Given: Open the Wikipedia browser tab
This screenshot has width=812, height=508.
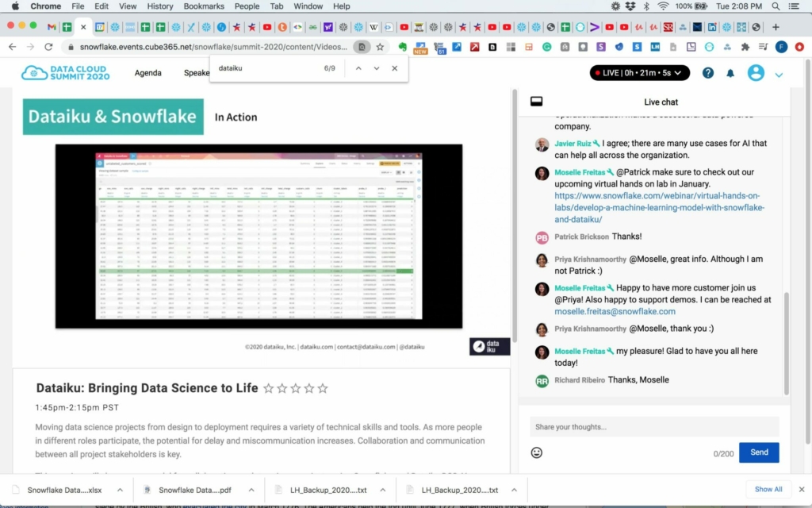Looking at the screenshot, I should [x=373, y=27].
